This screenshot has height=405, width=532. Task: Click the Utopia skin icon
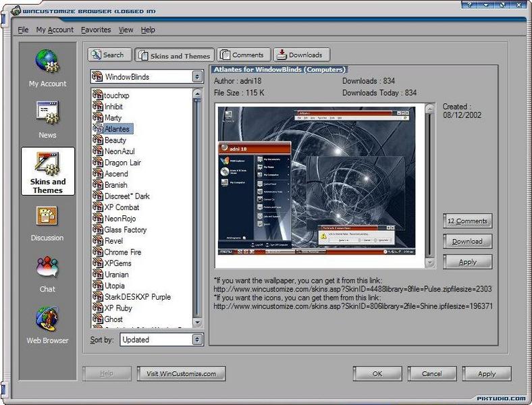click(98, 286)
